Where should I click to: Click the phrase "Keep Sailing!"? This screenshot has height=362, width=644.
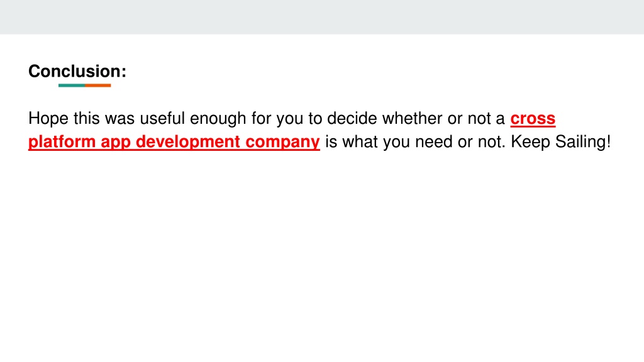click(x=560, y=142)
